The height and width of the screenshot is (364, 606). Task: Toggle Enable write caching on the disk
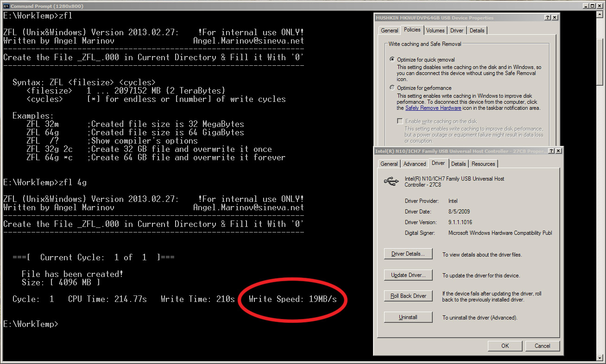pos(400,121)
